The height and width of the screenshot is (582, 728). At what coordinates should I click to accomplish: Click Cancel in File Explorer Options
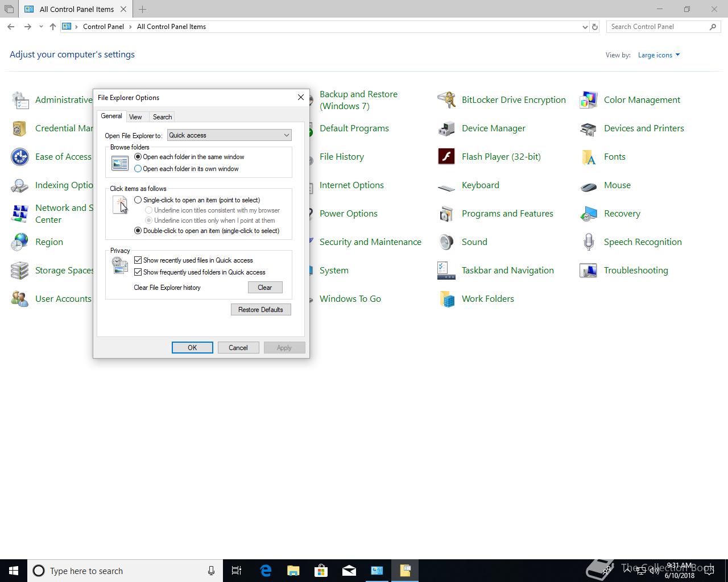(x=238, y=348)
